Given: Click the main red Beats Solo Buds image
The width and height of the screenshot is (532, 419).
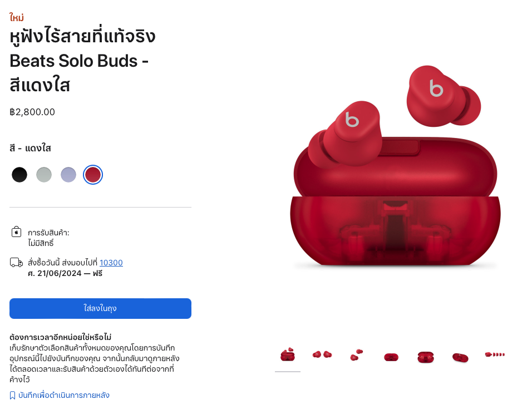Looking at the screenshot, I should [395, 166].
